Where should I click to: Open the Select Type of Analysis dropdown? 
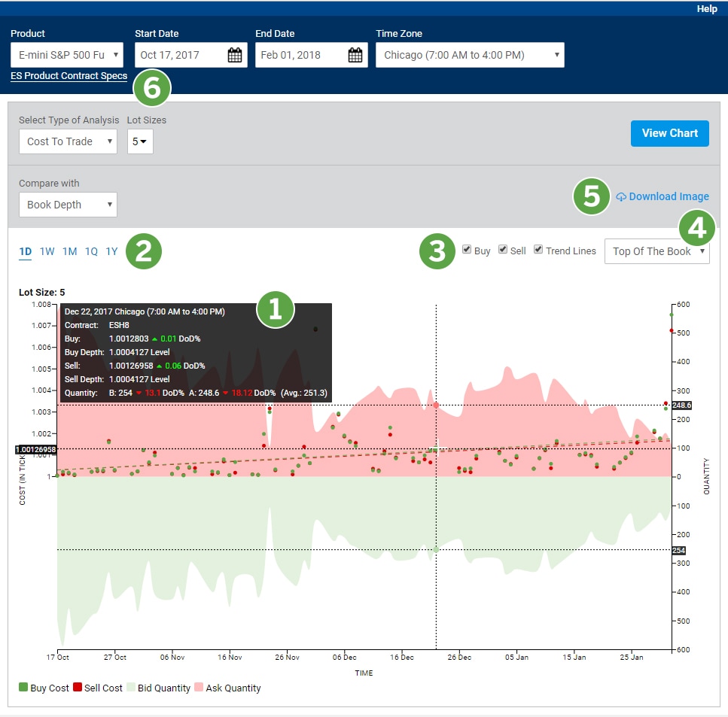[x=68, y=141]
